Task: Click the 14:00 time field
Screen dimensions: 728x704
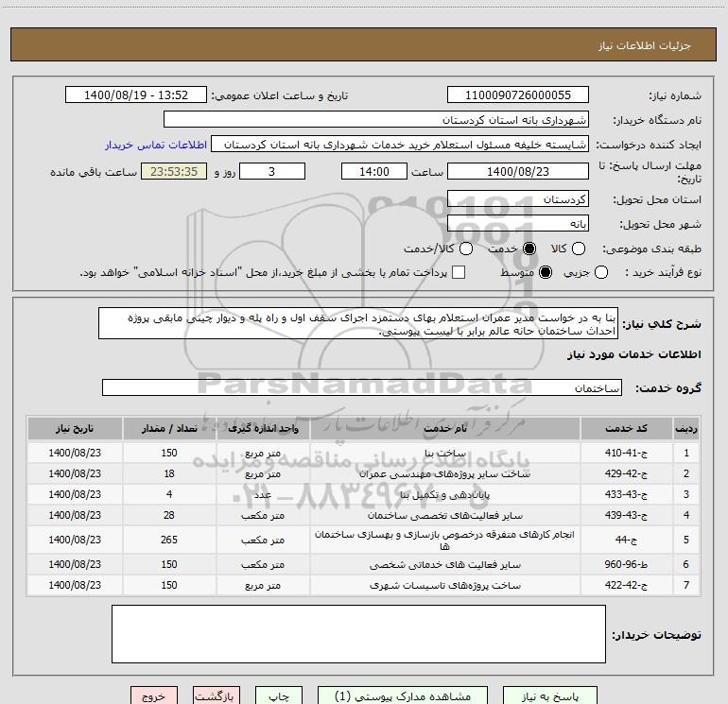Action: coord(374,171)
